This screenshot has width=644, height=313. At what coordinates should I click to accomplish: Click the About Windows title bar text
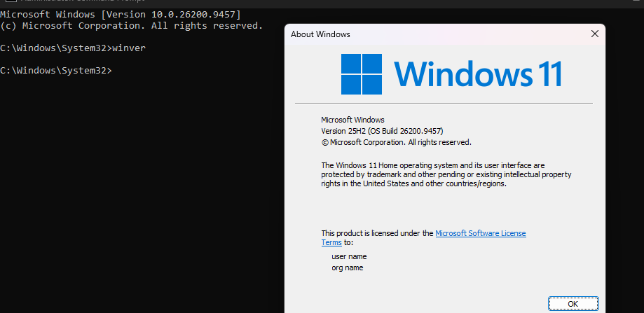click(320, 34)
